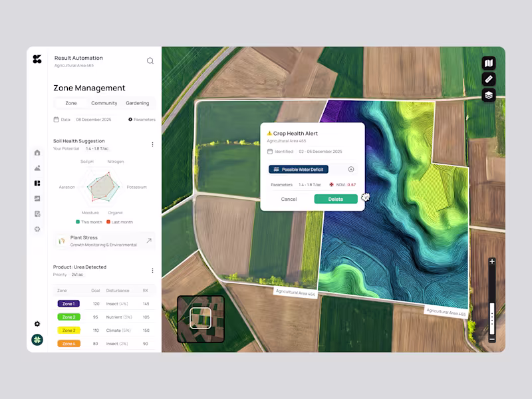Delete the Crop Health Alert
This screenshot has height=399, width=532.
click(x=336, y=199)
